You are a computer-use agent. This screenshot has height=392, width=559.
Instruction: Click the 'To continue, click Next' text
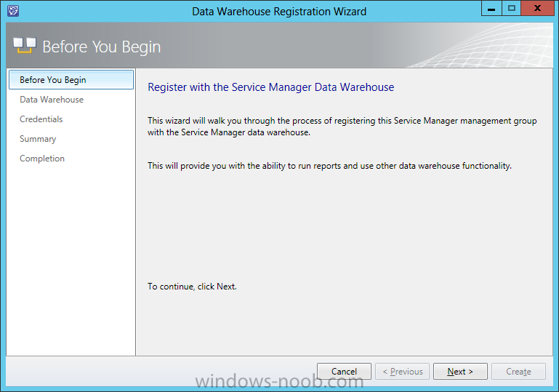point(192,287)
